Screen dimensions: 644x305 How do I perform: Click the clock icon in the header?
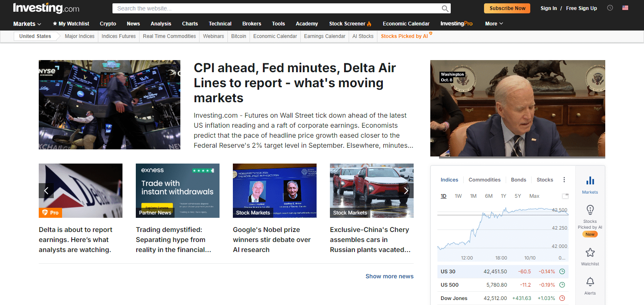click(610, 8)
